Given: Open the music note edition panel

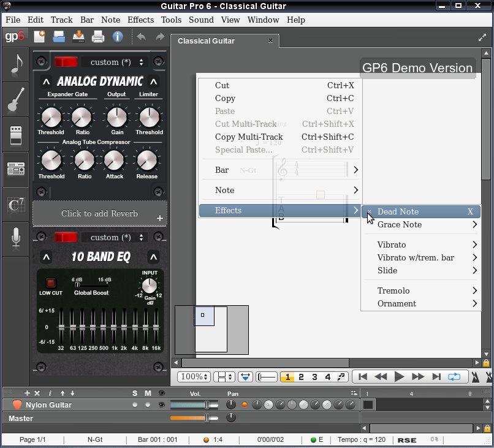Looking at the screenshot, I should click(x=16, y=64).
